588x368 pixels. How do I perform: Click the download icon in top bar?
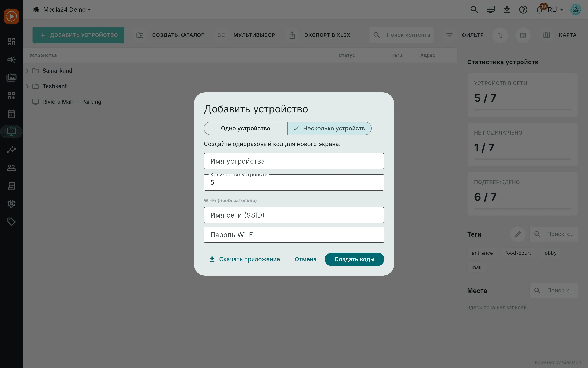(507, 10)
